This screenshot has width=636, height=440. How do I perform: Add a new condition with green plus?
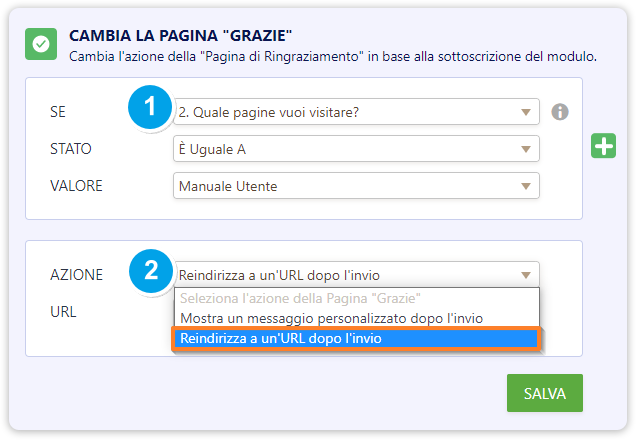(x=604, y=146)
